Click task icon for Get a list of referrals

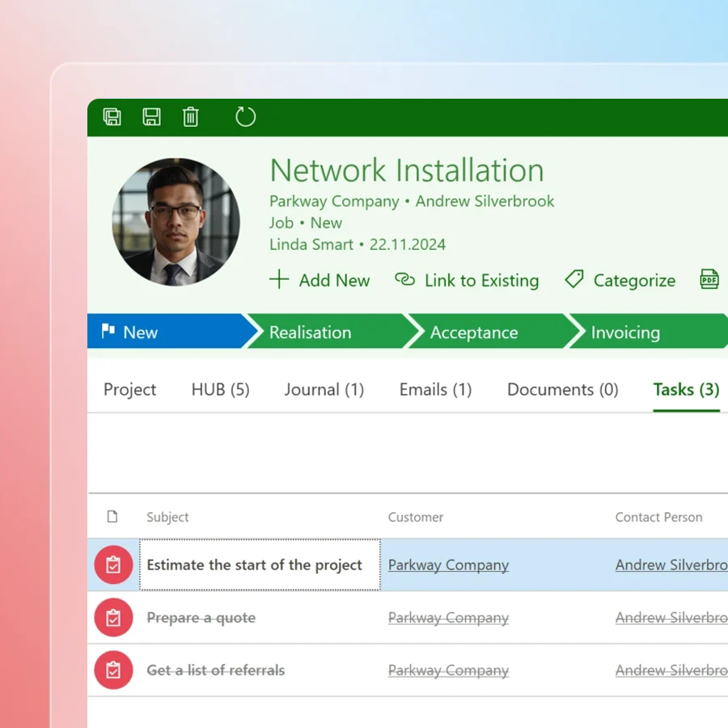click(x=113, y=670)
